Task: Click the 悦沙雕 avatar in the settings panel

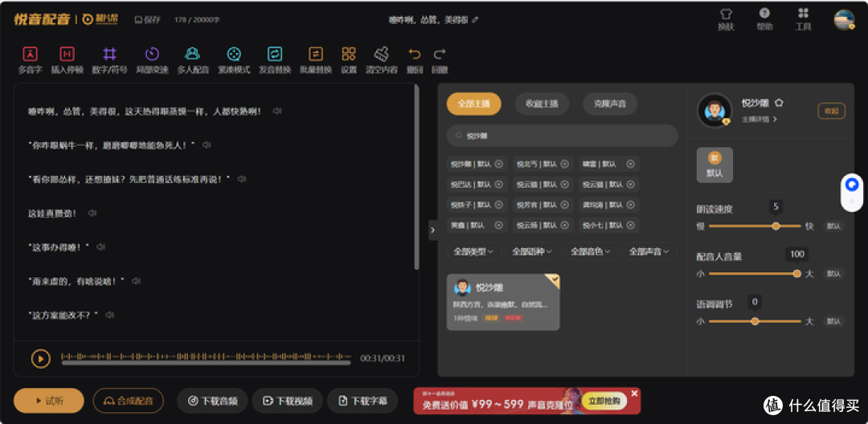Action: [x=714, y=111]
